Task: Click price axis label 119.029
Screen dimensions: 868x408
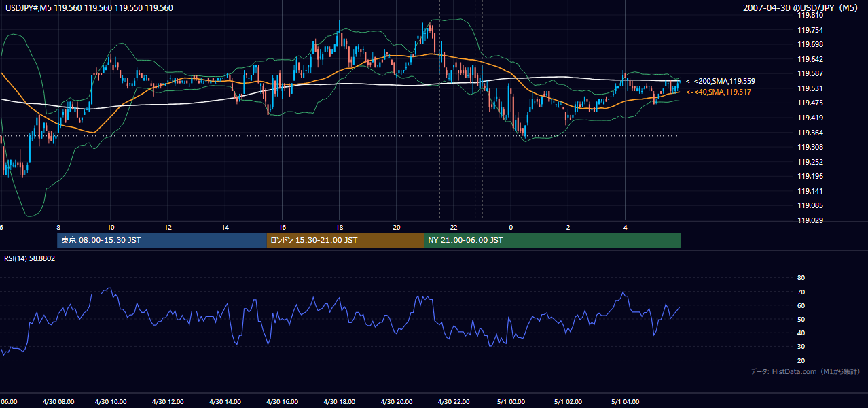Action: click(x=810, y=220)
